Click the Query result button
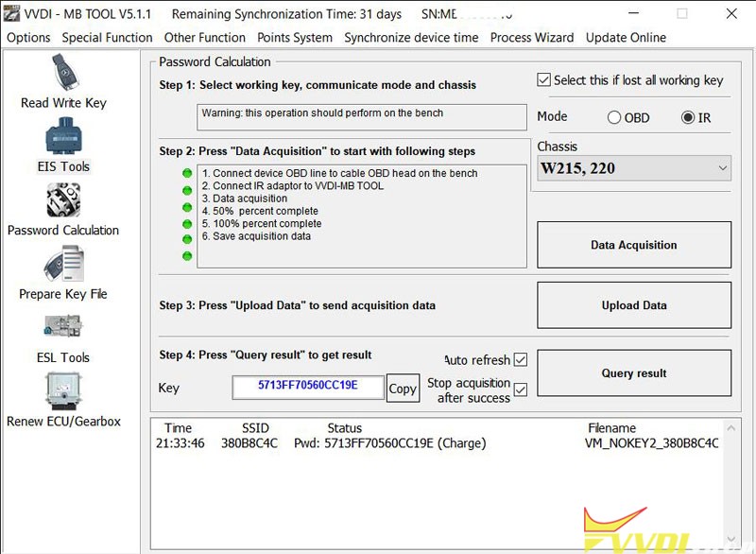 (x=634, y=373)
